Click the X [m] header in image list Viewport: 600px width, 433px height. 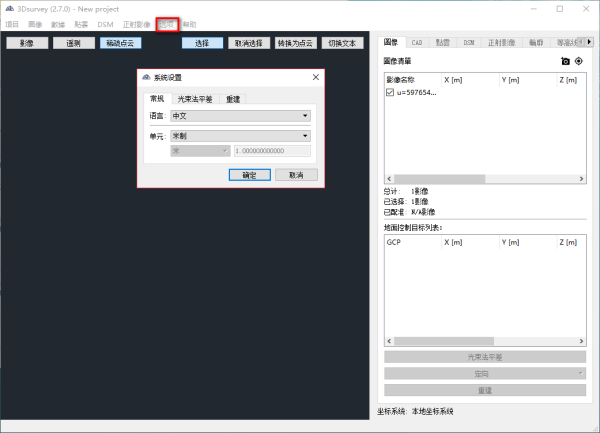(470, 80)
